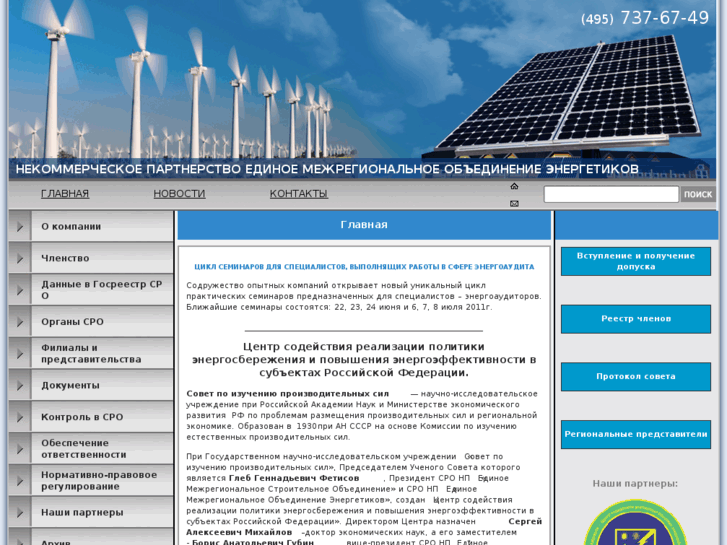727x545 pixels.
Task: Expand the arrow next to Членство
Action: pos(20,258)
